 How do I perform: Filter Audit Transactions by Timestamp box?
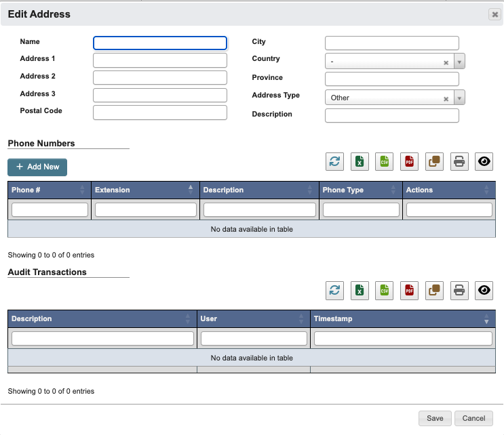tap(403, 338)
